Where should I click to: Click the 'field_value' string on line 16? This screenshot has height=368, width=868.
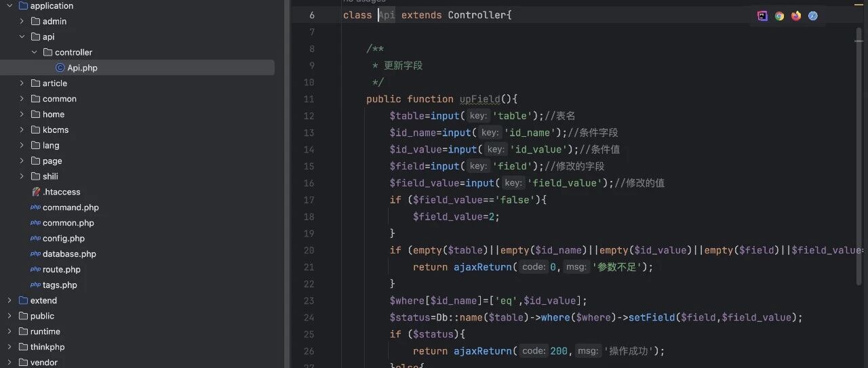[566, 183]
